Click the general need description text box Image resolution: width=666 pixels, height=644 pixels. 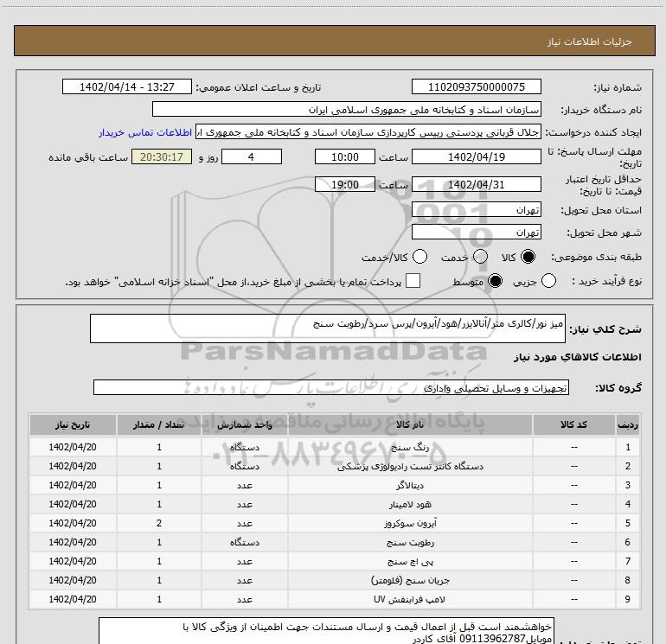pyautogui.click(x=328, y=328)
